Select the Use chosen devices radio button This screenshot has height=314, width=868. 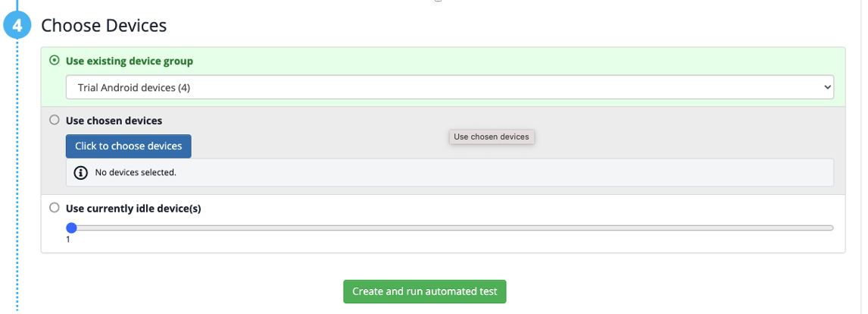point(54,120)
